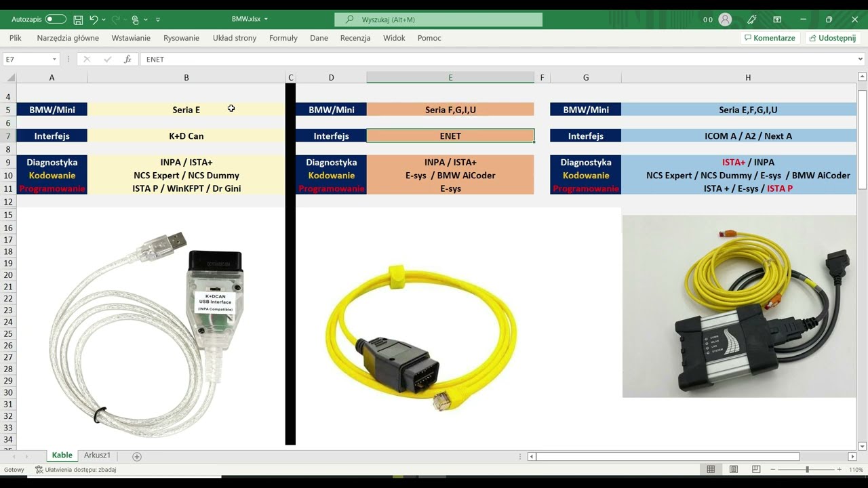Switch to Formuły ribbon tab
The height and width of the screenshot is (488, 868).
tap(283, 38)
